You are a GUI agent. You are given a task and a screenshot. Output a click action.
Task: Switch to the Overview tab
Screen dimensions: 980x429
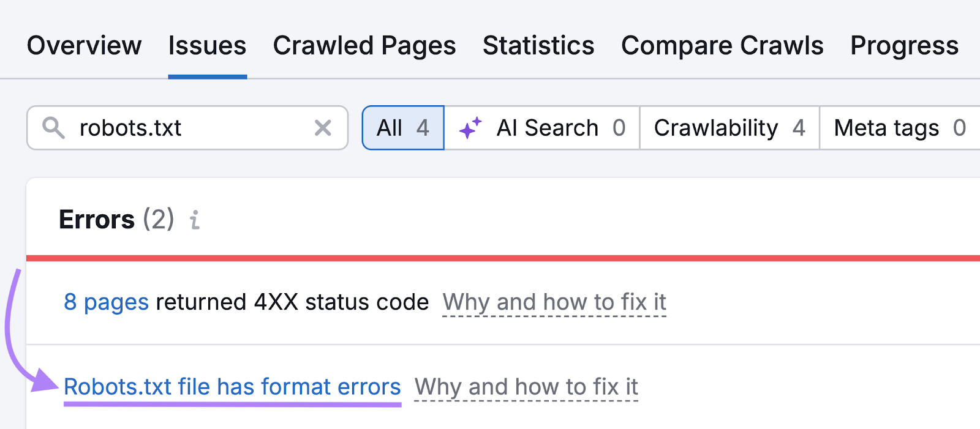pyautogui.click(x=84, y=45)
